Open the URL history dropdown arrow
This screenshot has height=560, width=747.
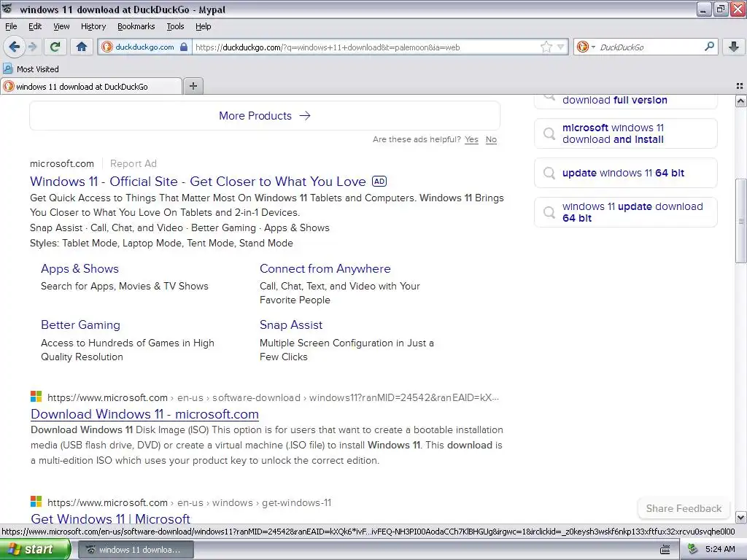point(561,47)
